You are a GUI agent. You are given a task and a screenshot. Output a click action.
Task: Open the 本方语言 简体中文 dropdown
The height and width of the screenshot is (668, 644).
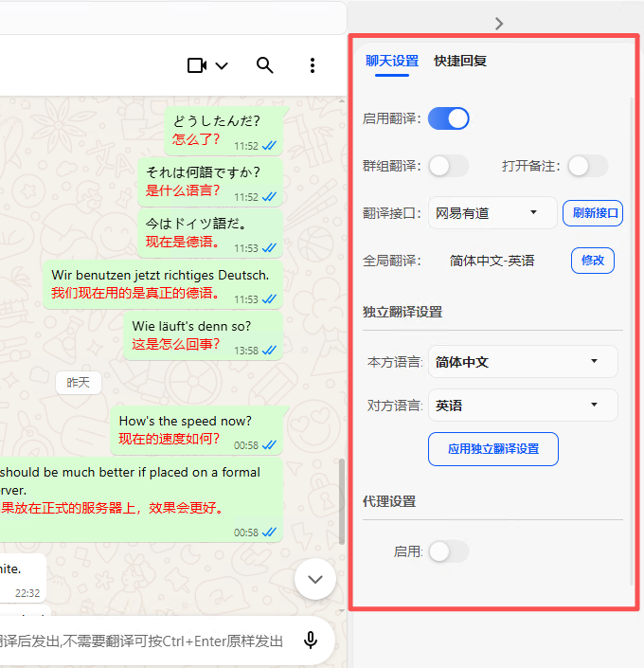pyautogui.click(x=523, y=362)
